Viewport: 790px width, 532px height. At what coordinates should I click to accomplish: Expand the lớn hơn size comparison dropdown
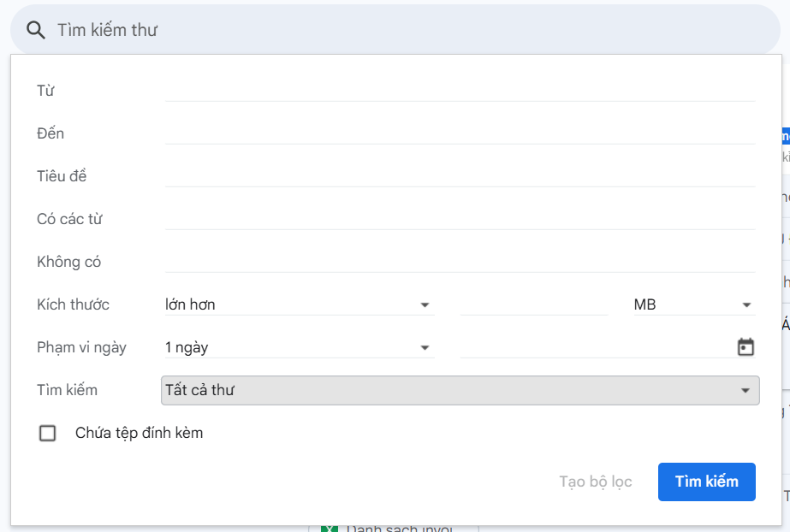click(300, 304)
